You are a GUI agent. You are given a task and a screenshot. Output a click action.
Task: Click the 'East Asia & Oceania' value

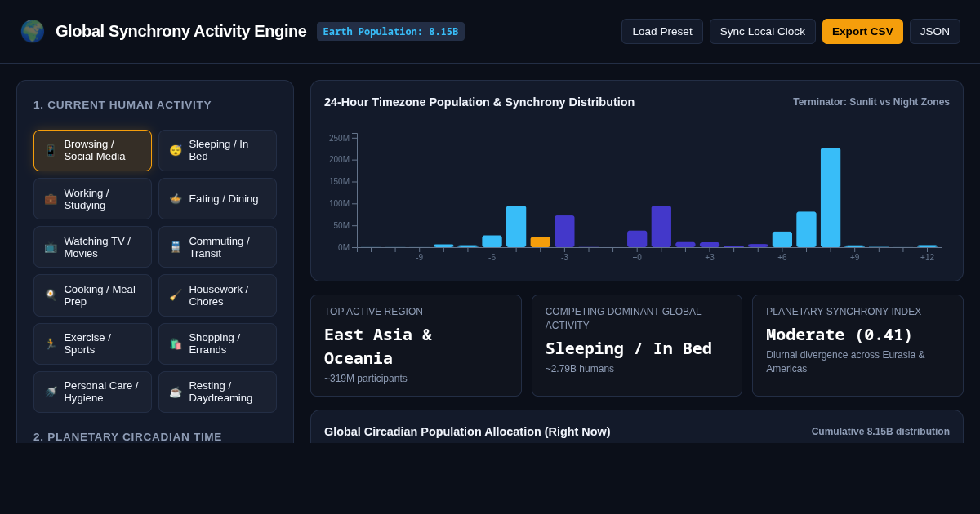click(x=378, y=346)
